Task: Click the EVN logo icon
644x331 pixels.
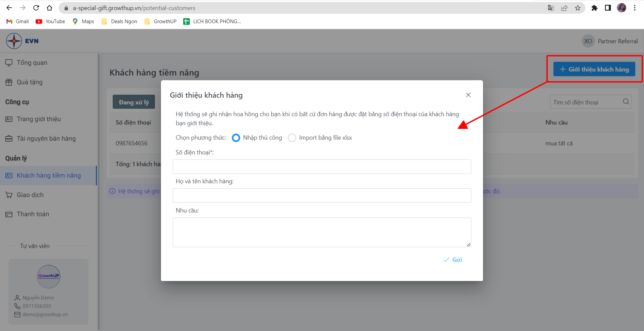Action: tap(14, 41)
